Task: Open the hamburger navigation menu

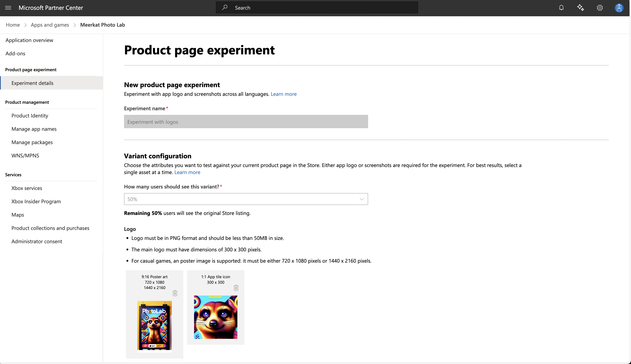Action: coord(8,8)
